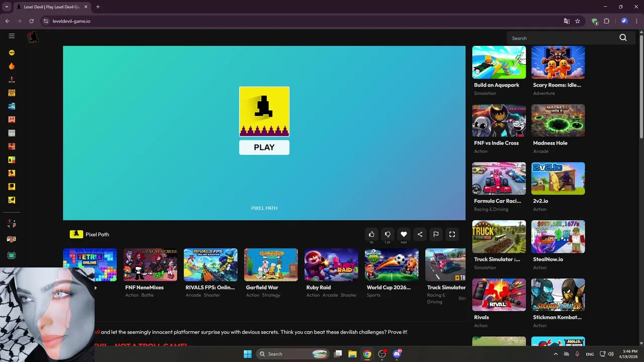This screenshot has width=644, height=362.
Task: Open Stickman Kombat game
Action: pos(558,295)
